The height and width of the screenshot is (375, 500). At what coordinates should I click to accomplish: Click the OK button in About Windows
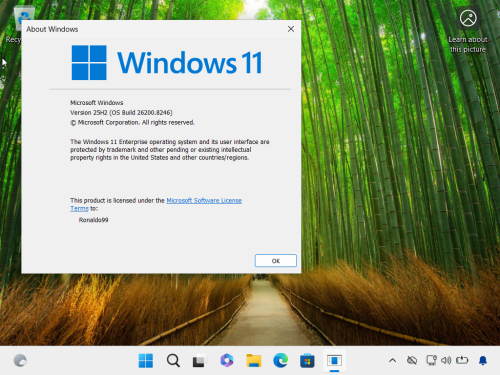tap(276, 261)
